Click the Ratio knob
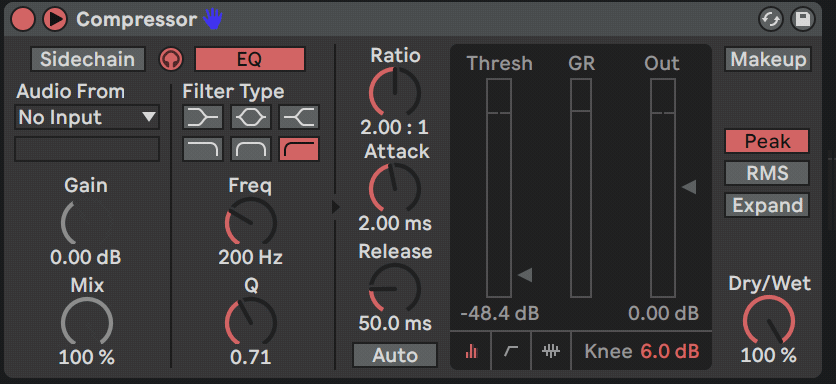Image resolution: width=836 pixels, height=384 pixels. [x=395, y=92]
